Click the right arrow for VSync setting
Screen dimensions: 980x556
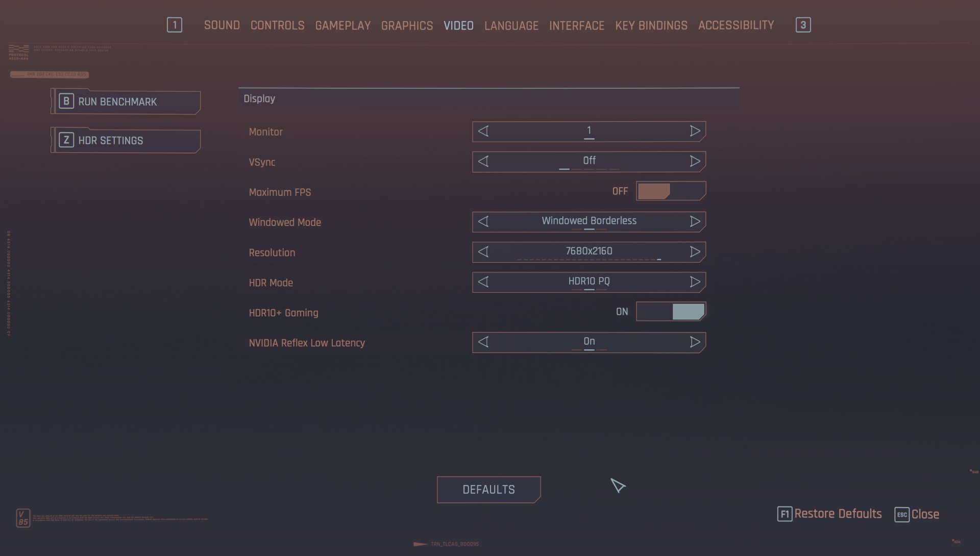[x=695, y=162]
